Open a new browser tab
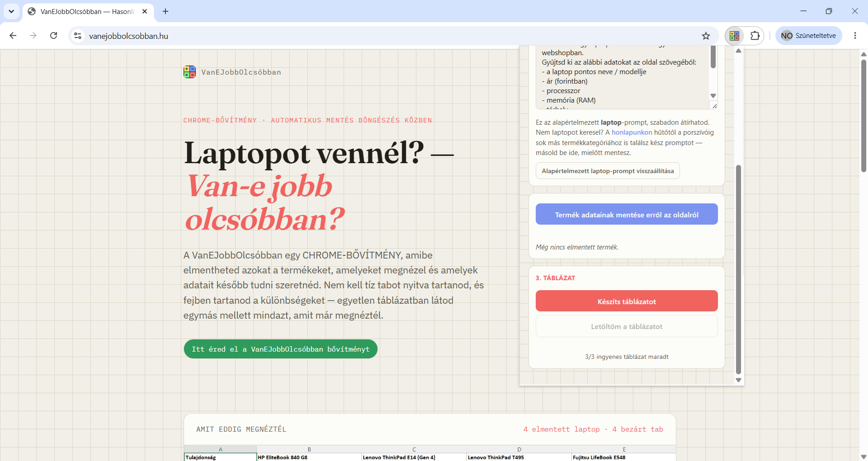 point(165,11)
